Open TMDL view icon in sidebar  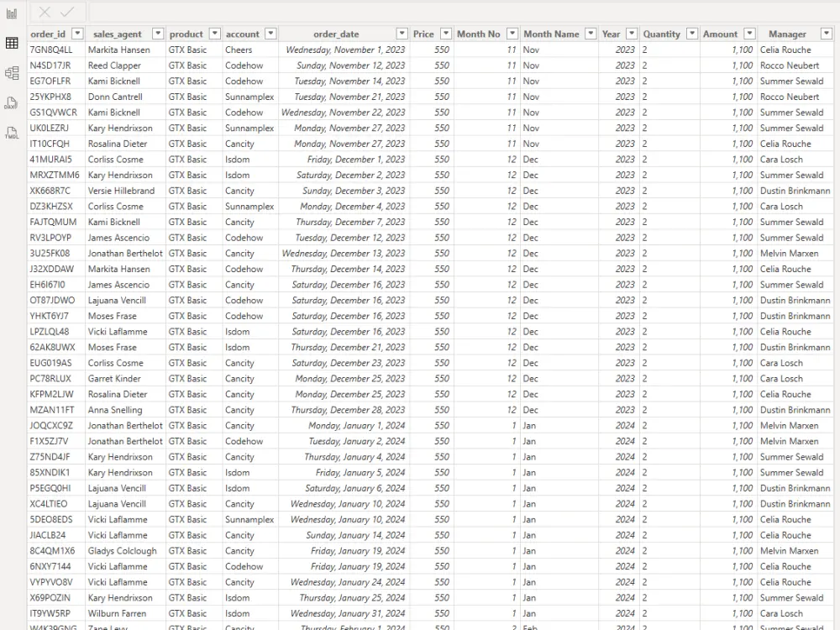[x=12, y=133]
